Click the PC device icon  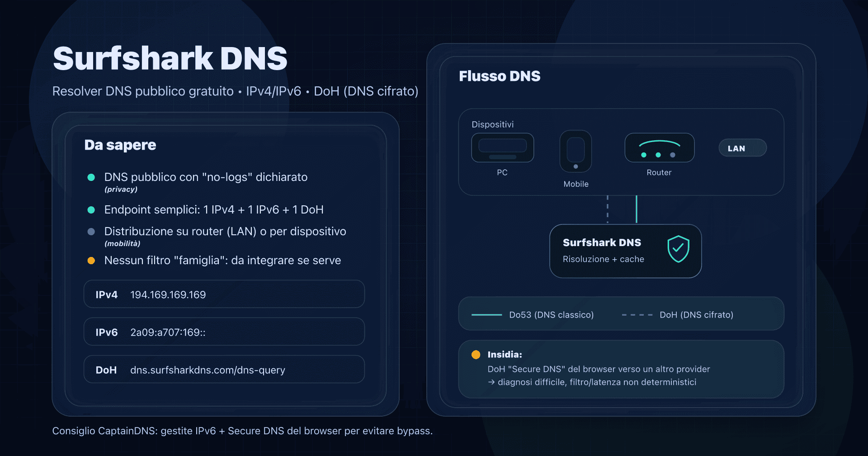502,147
